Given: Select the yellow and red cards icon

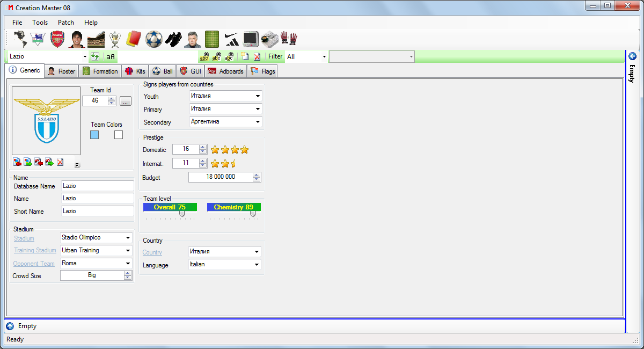Looking at the screenshot, I should (x=133, y=39).
